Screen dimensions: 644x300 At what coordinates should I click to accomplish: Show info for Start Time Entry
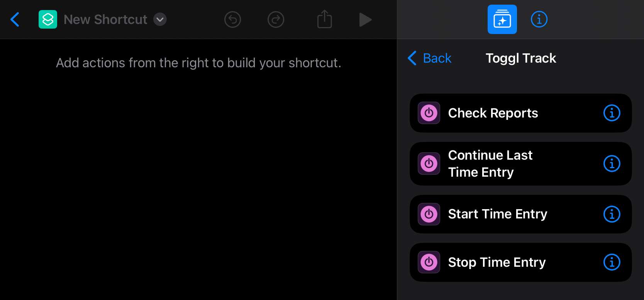612,214
